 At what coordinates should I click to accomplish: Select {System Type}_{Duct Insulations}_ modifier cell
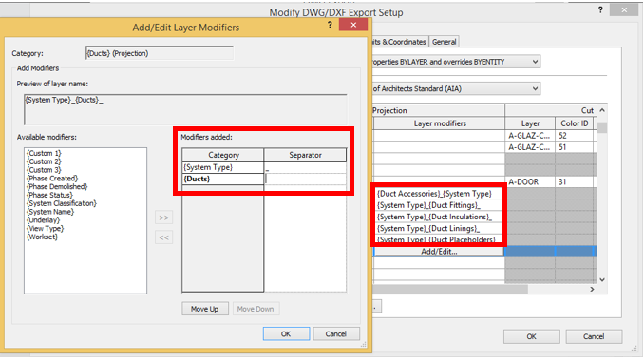click(x=439, y=217)
